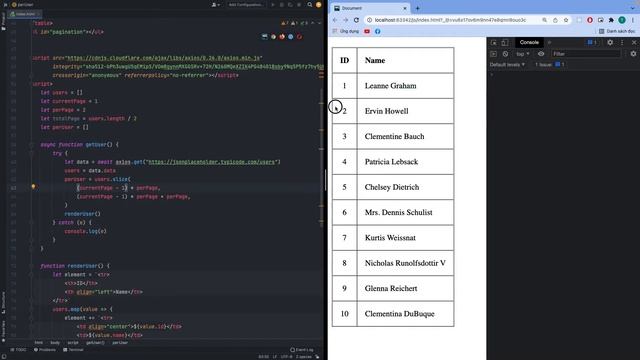Close the Document browser tab
Screen dimensions: 640x360
coord(405,8)
